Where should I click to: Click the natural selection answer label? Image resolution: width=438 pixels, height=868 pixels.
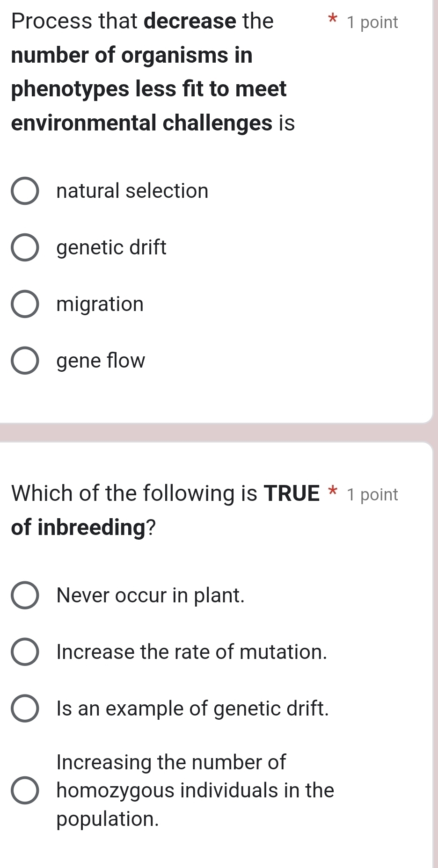pyautogui.click(x=132, y=191)
